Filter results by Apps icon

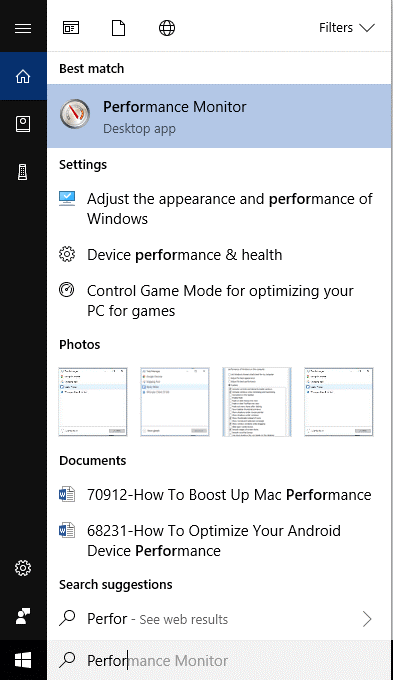coord(71,28)
